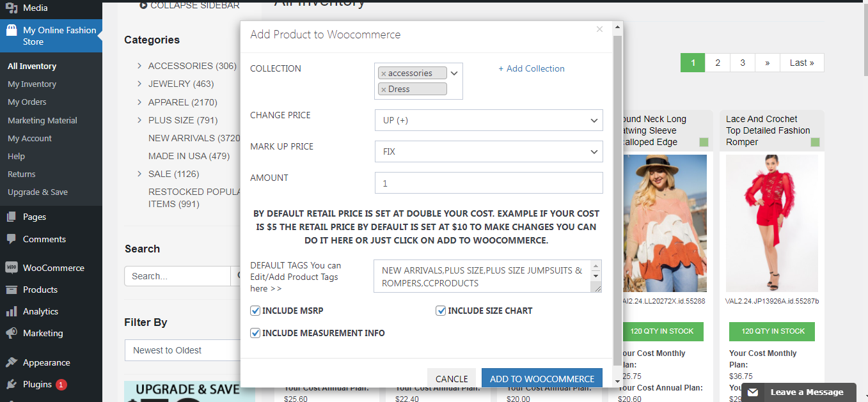Remove the accessories collection tag
The height and width of the screenshot is (402, 868).
[384, 73]
